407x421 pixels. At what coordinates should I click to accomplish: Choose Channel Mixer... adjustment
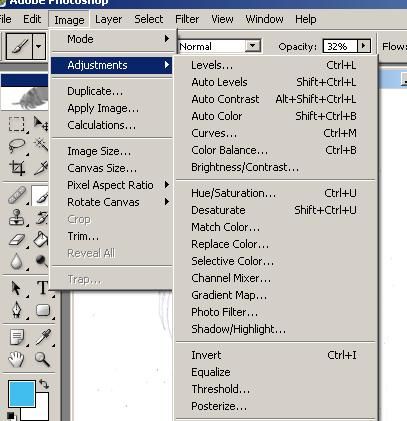coord(275,278)
